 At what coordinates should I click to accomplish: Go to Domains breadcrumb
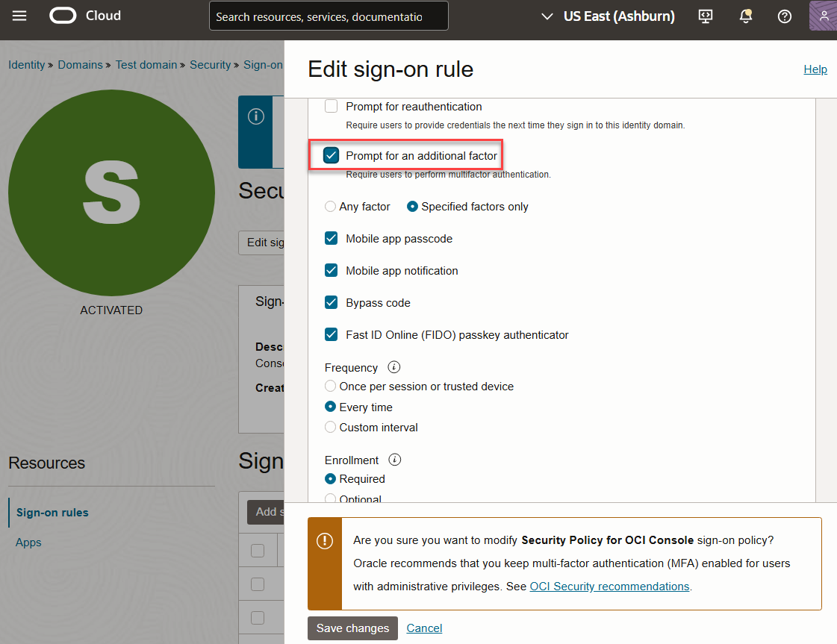coord(80,65)
